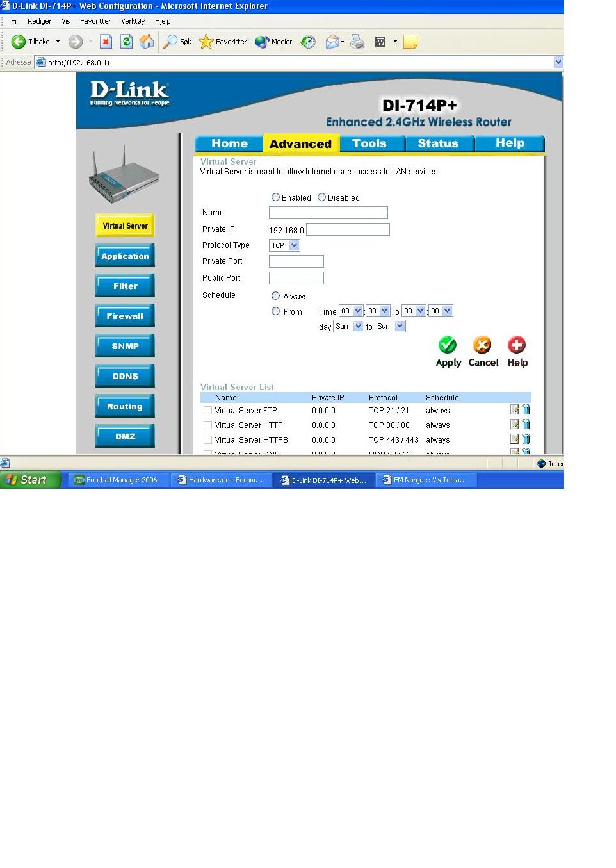Go to home page house icon

pos(147,42)
